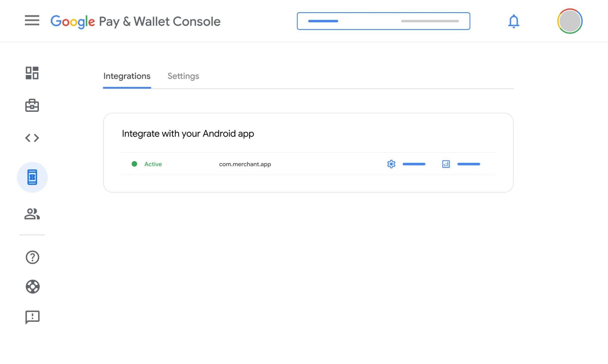The image size is (608, 364).
Task: Click the Active status label
Action: point(153,164)
